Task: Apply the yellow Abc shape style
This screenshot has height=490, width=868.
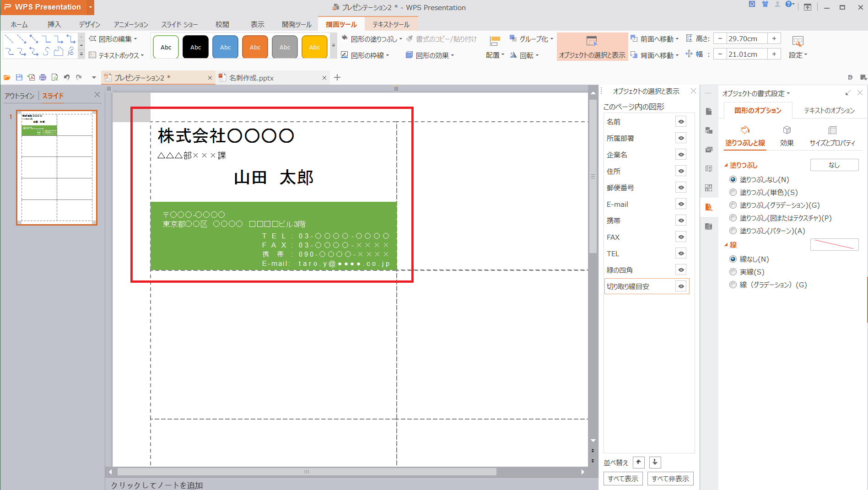Action: pos(314,47)
